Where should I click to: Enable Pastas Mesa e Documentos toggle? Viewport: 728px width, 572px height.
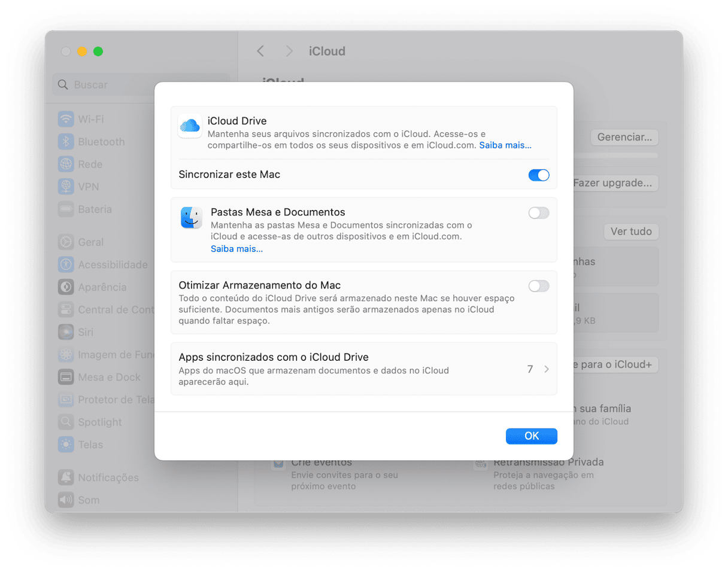pos(538,213)
